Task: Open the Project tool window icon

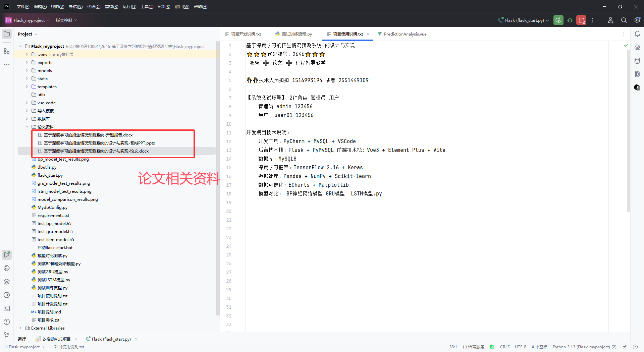Action: click(x=7, y=34)
